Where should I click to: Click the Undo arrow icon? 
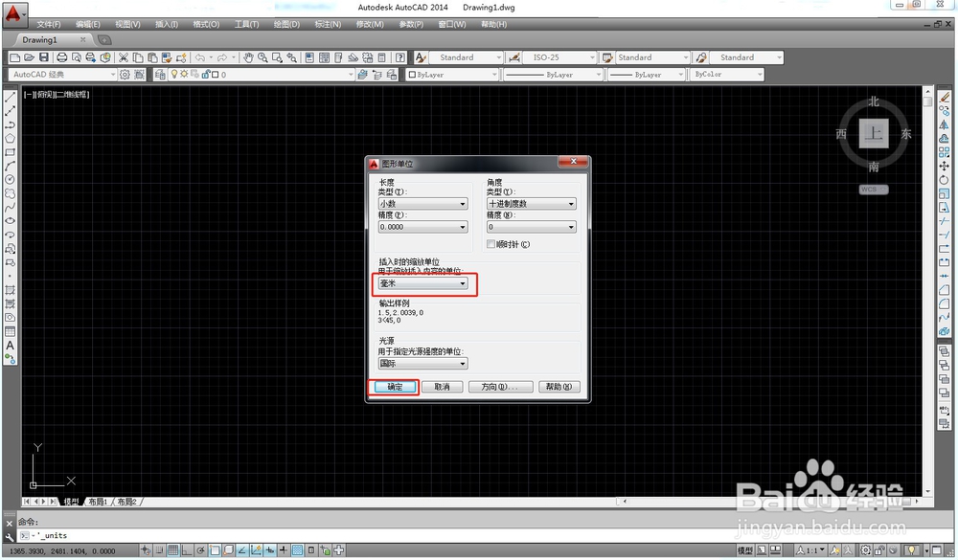(200, 57)
